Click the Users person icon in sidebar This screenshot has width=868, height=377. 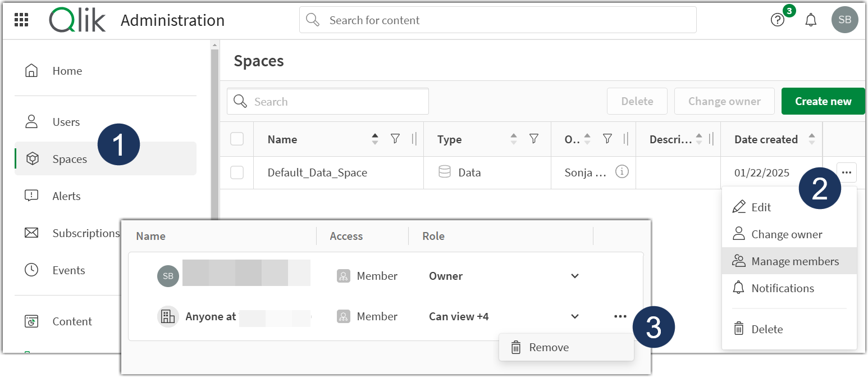[32, 122]
